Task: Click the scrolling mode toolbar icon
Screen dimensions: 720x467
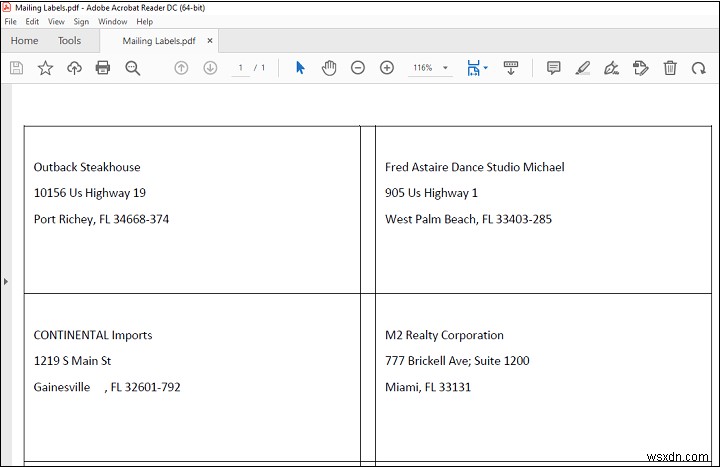Action: [x=511, y=68]
